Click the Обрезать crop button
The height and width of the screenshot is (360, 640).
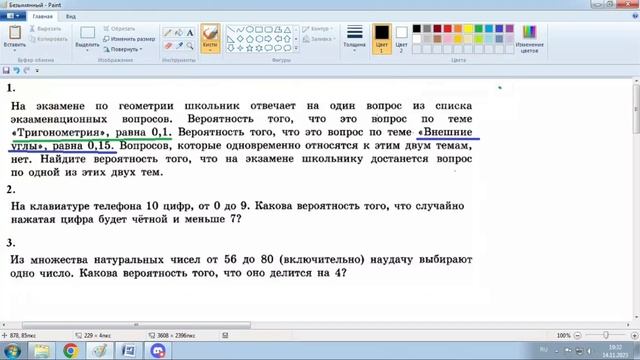tap(119, 29)
